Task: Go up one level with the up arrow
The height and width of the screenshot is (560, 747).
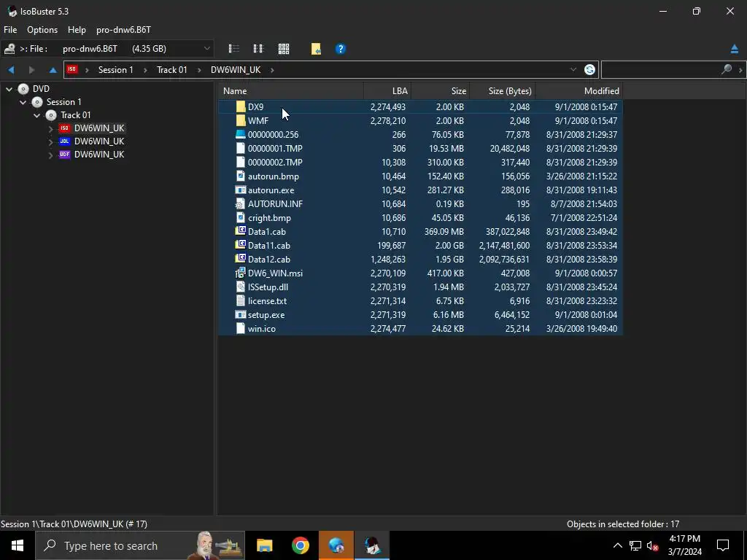Action: coord(53,70)
